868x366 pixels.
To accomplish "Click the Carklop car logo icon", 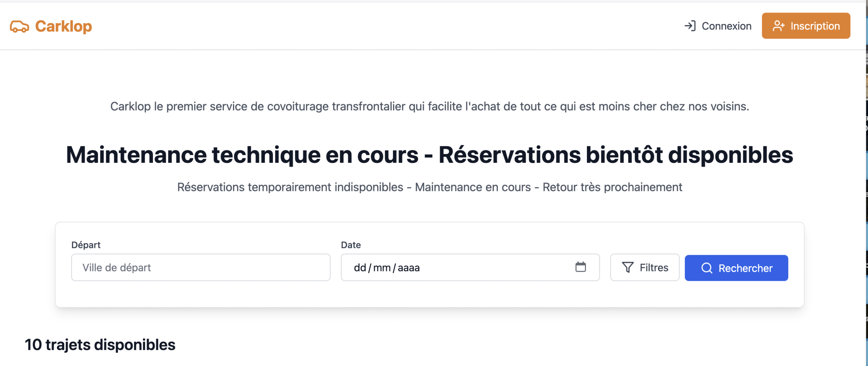I will (19, 26).
